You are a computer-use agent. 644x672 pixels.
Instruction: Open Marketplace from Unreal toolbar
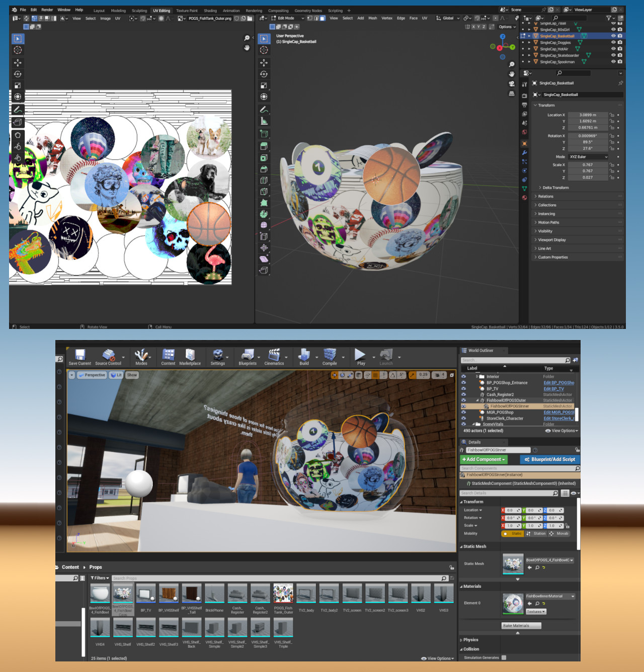(190, 357)
